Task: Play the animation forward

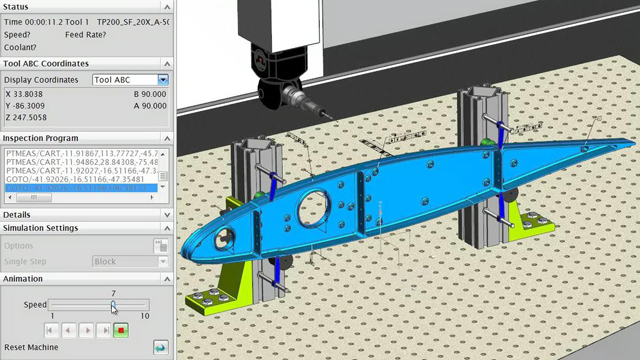Action: pyautogui.click(x=86, y=330)
